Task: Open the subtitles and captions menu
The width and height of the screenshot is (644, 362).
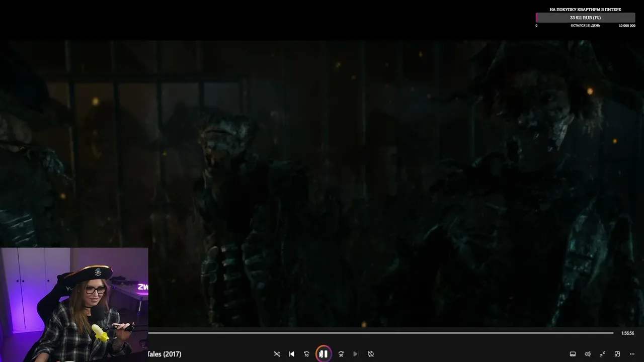Action: pos(573,354)
